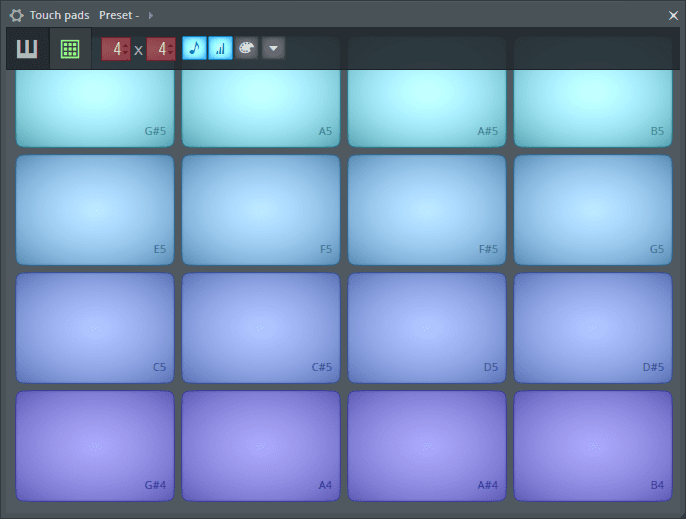Tap the E5 pad

[x=95, y=210]
